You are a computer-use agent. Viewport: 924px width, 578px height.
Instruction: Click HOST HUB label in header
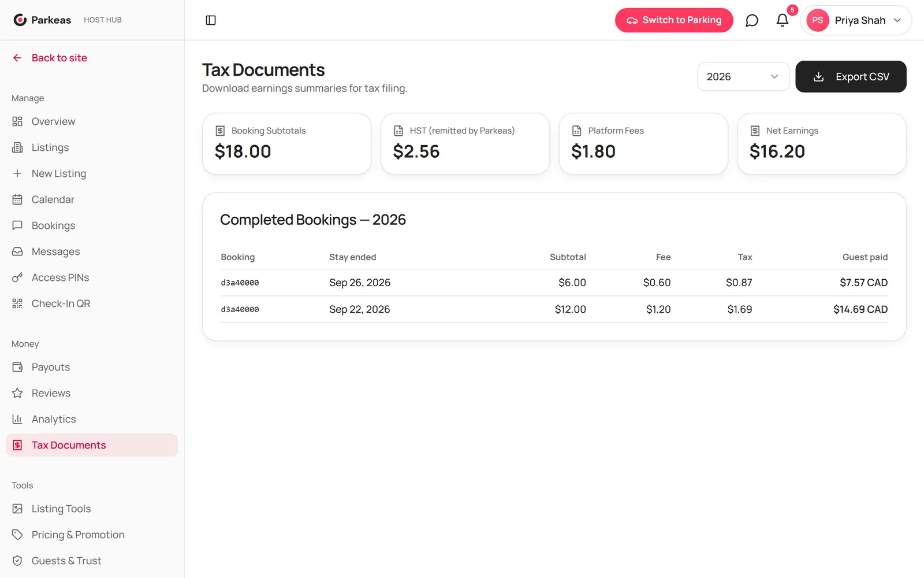[x=103, y=20]
